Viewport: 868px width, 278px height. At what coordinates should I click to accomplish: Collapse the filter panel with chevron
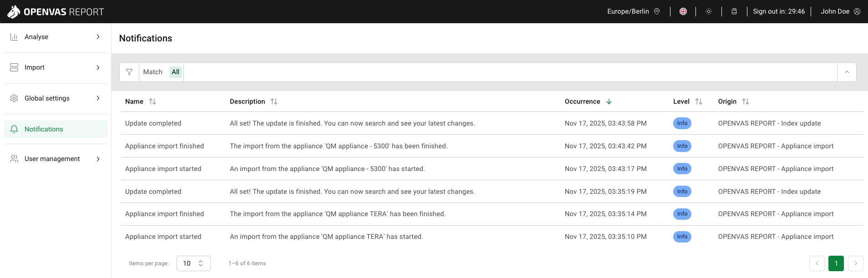[847, 72]
